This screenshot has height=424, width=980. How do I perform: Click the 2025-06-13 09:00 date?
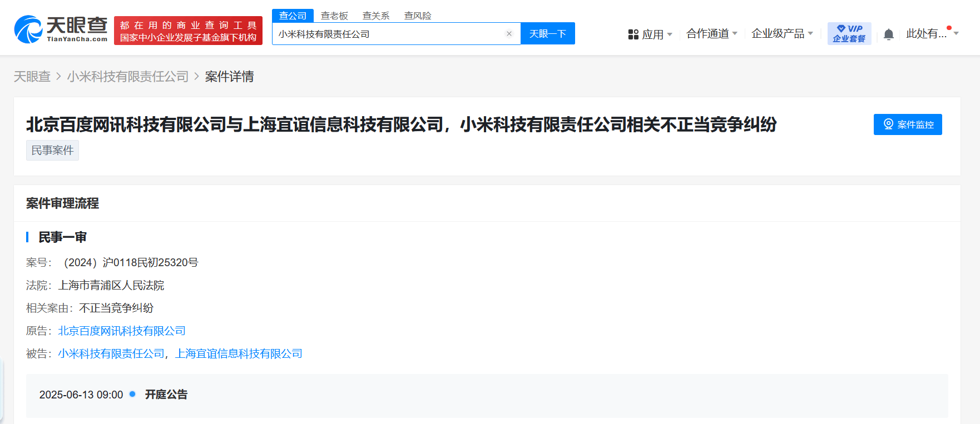tap(81, 395)
